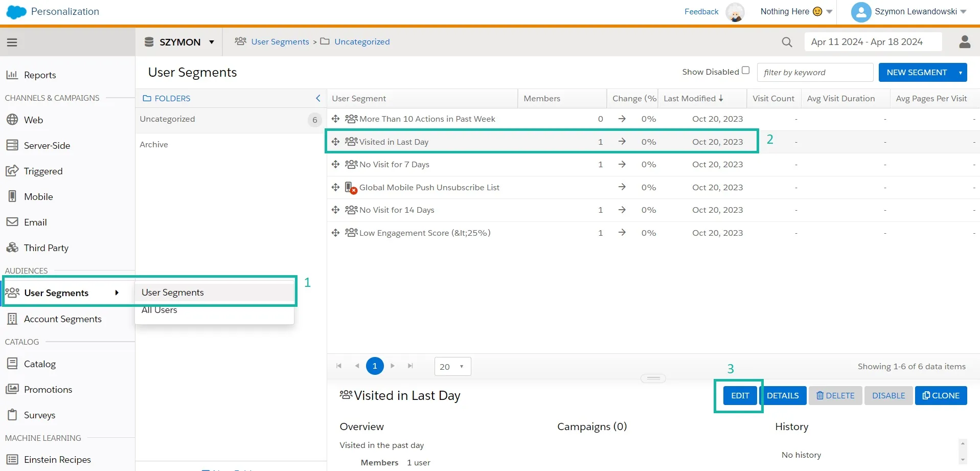The image size is (980, 471).
Task: Click the date range field
Action: (x=873, y=42)
